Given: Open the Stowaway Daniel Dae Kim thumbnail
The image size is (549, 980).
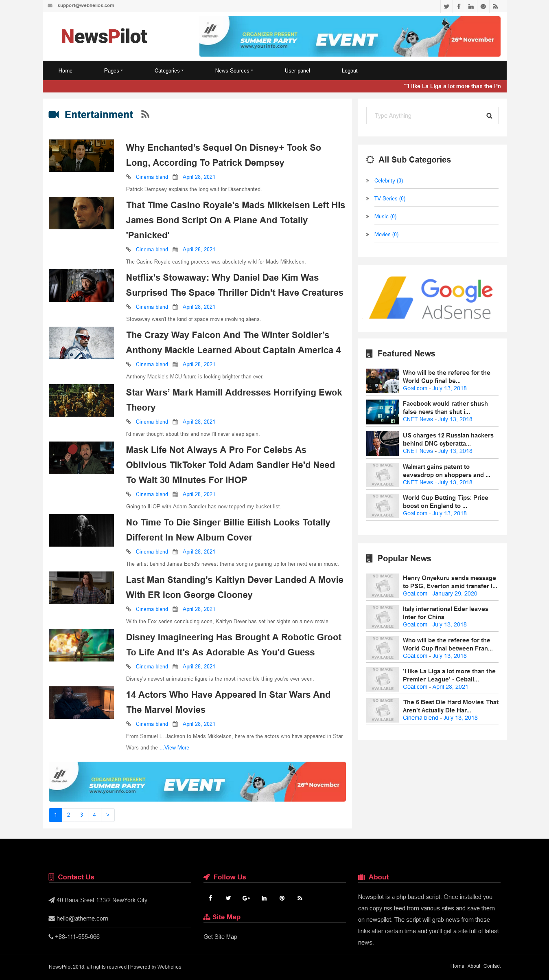Looking at the screenshot, I should [81, 286].
